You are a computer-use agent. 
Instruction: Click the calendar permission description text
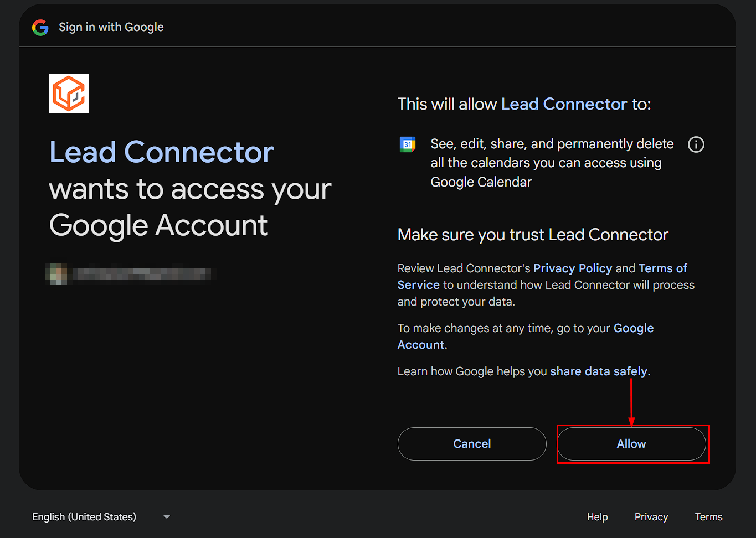tap(552, 162)
